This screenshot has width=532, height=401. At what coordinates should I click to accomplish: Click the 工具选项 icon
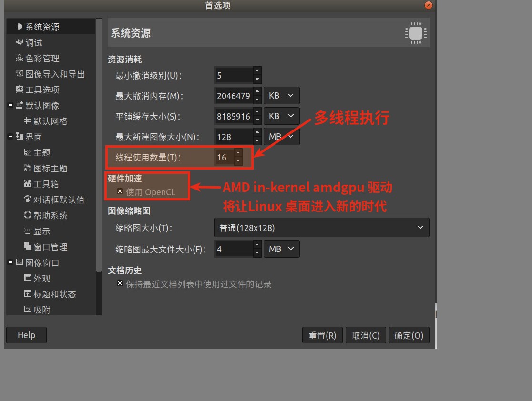[20, 89]
